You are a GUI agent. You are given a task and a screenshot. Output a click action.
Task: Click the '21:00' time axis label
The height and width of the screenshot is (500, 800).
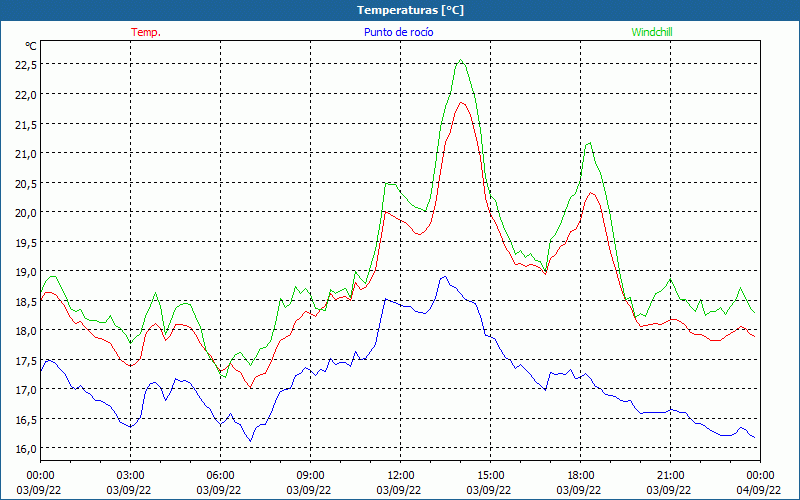click(x=670, y=476)
